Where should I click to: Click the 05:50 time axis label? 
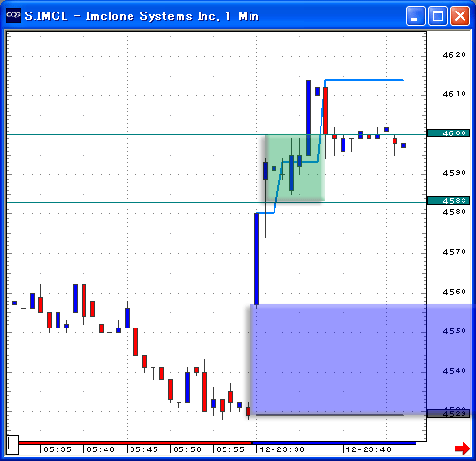point(187,449)
